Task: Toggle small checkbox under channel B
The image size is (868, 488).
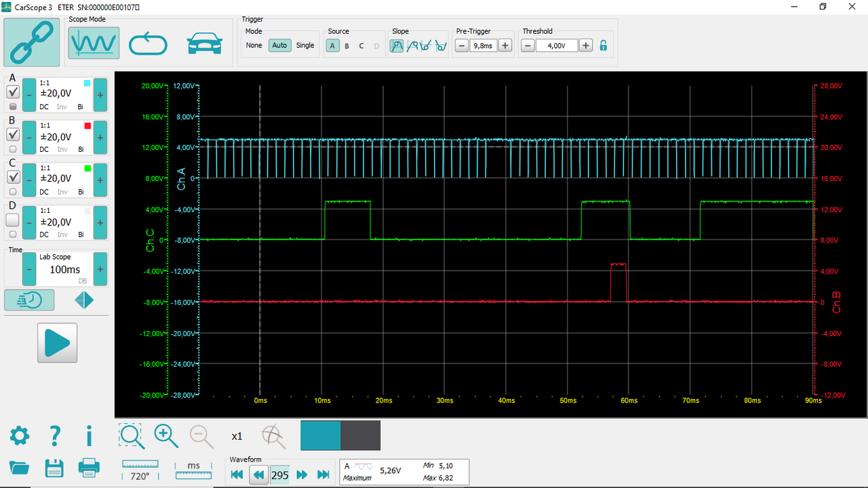Action: click(13, 149)
